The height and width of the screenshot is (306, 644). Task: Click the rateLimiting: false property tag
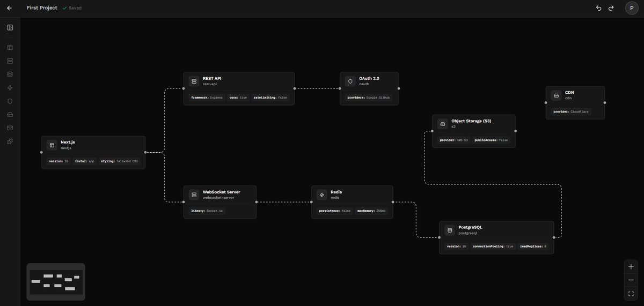(270, 98)
